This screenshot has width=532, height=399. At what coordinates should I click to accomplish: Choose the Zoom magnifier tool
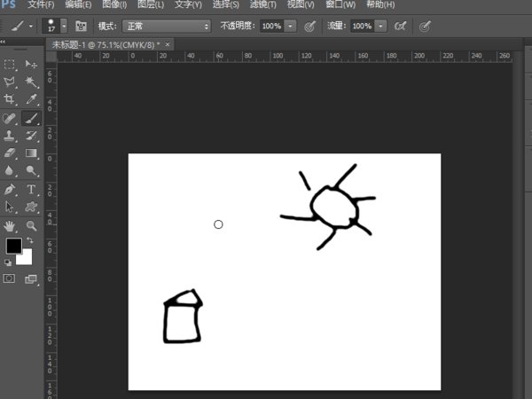pyautogui.click(x=31, y=226)
